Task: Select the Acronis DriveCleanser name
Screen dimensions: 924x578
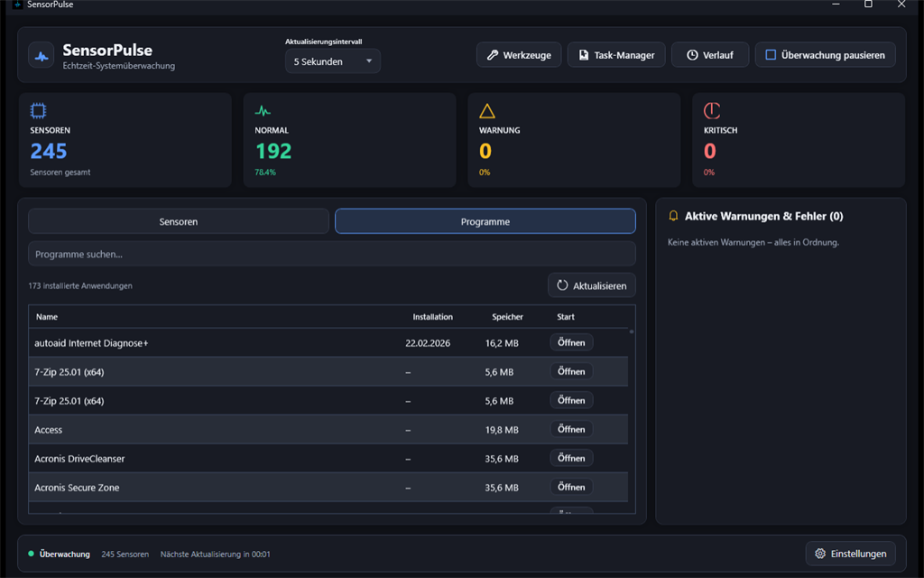Action: click(79, 458)
